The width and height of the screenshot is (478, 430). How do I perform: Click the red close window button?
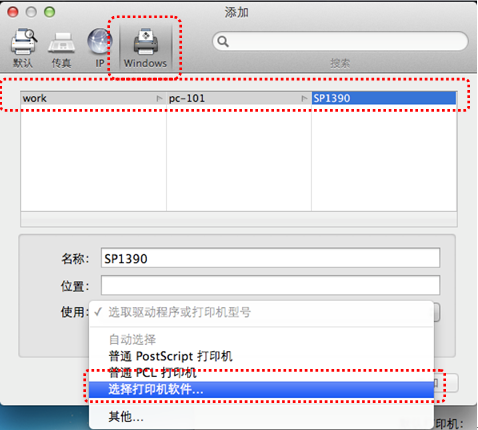click(13, 12)
